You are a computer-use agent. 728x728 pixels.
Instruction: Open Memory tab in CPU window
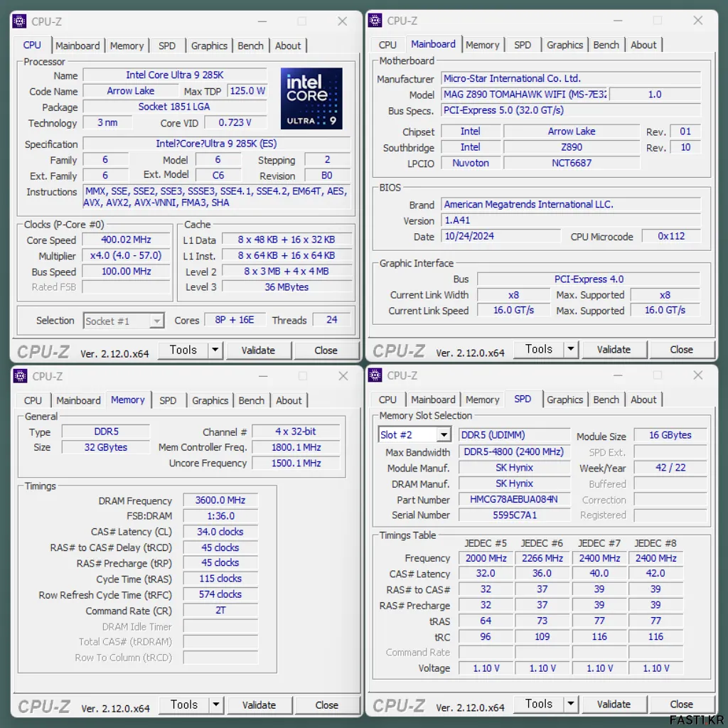coord(127,45)
